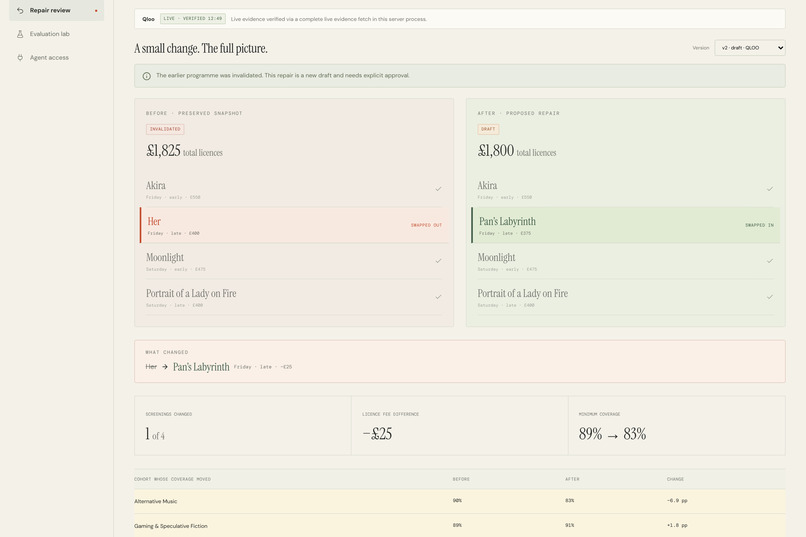The height and width of the screenshot is (537, 806).
Task: Select the Her row marked swapped out
Action: (294, 225)
